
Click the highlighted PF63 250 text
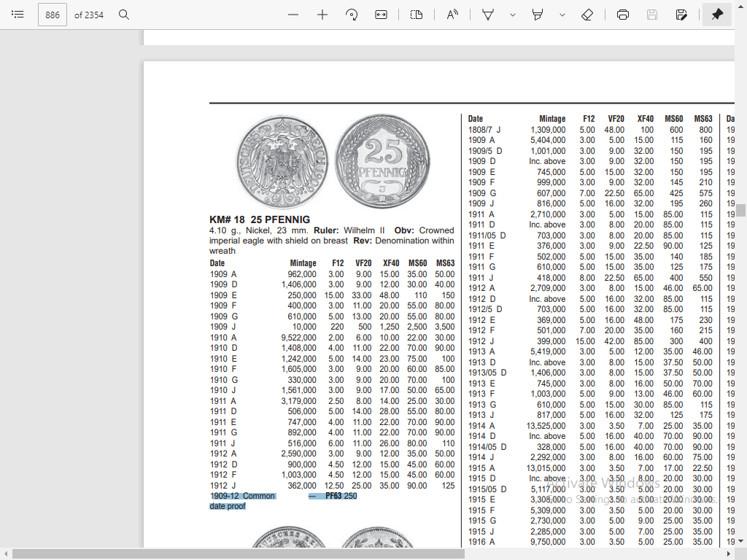pyautogui.click(x=341, y=496)
